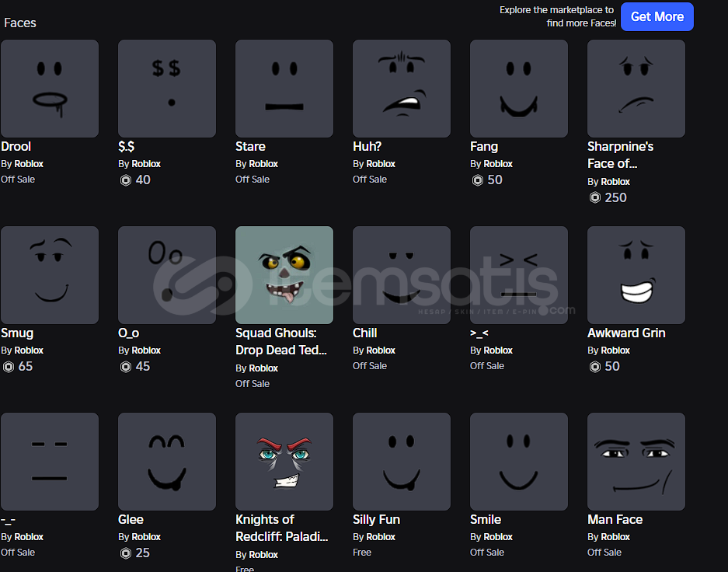Click Roblox creator link under Glee
This screenshot has height=572, width=728.
pos(146,537)
